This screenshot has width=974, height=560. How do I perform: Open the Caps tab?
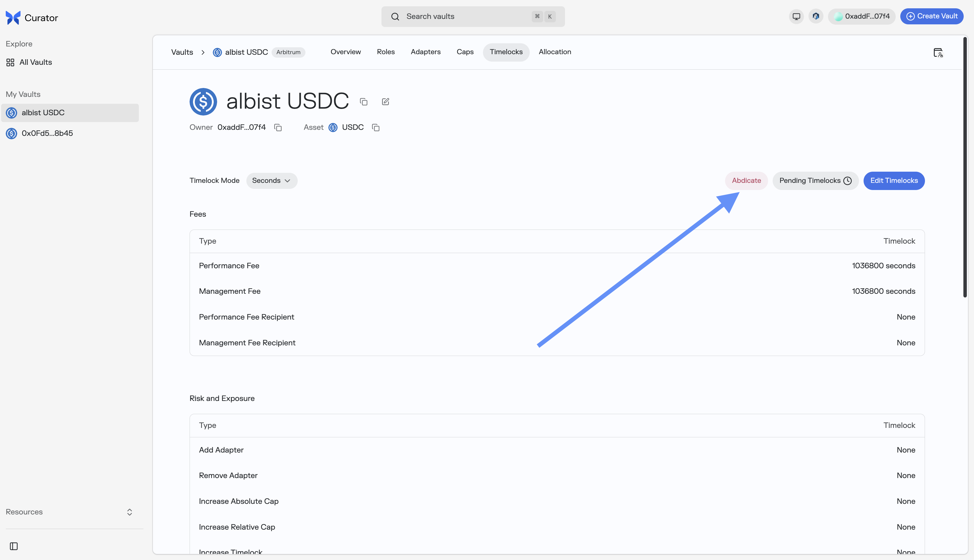tap(465, 52)
